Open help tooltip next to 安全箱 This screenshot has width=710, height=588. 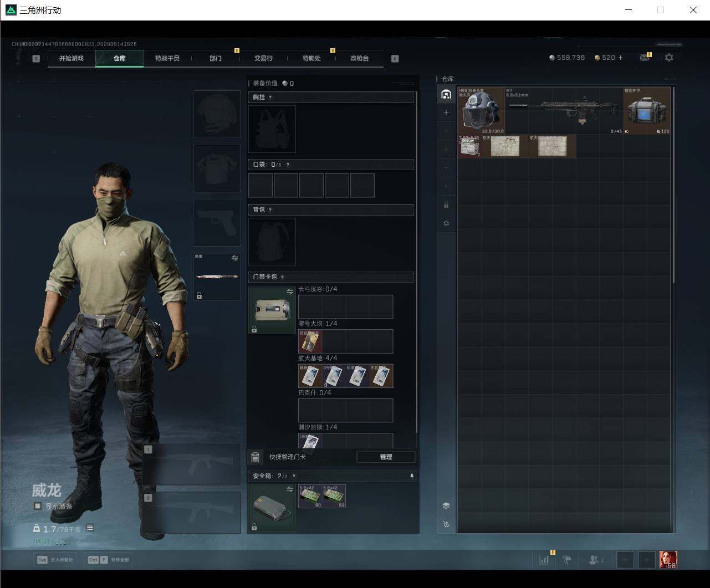click(294, 476)
